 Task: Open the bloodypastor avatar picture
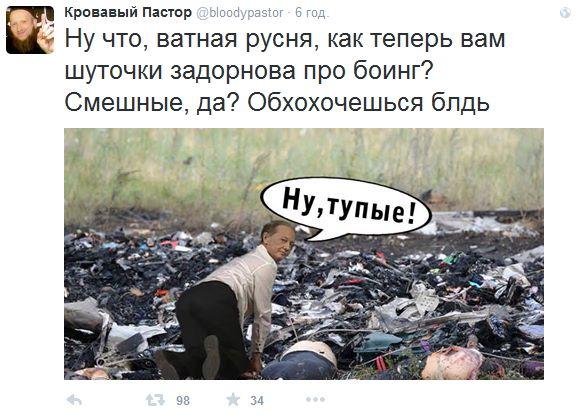(x=30, y=30)
